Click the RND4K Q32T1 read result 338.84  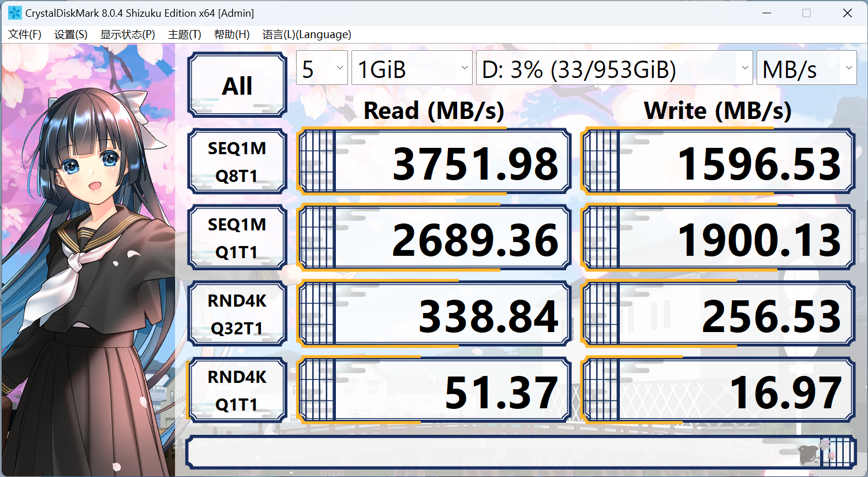(x=434, y=314)
